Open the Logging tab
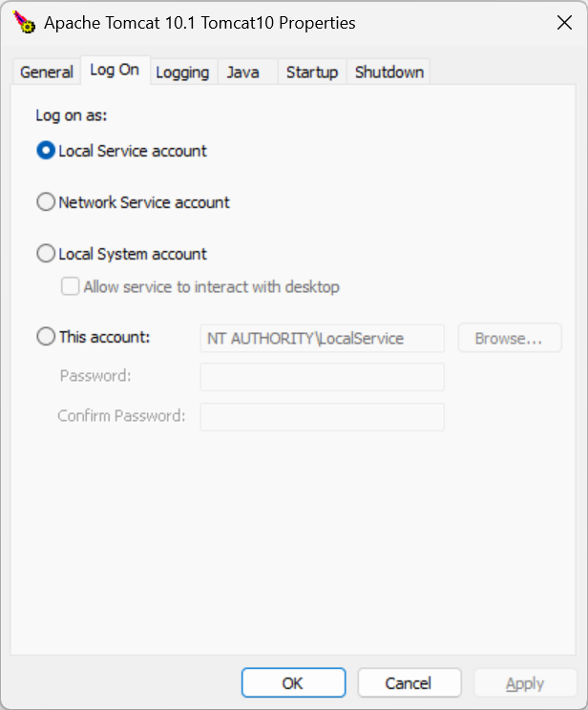 pyautogui.click(x=182, y=73)
